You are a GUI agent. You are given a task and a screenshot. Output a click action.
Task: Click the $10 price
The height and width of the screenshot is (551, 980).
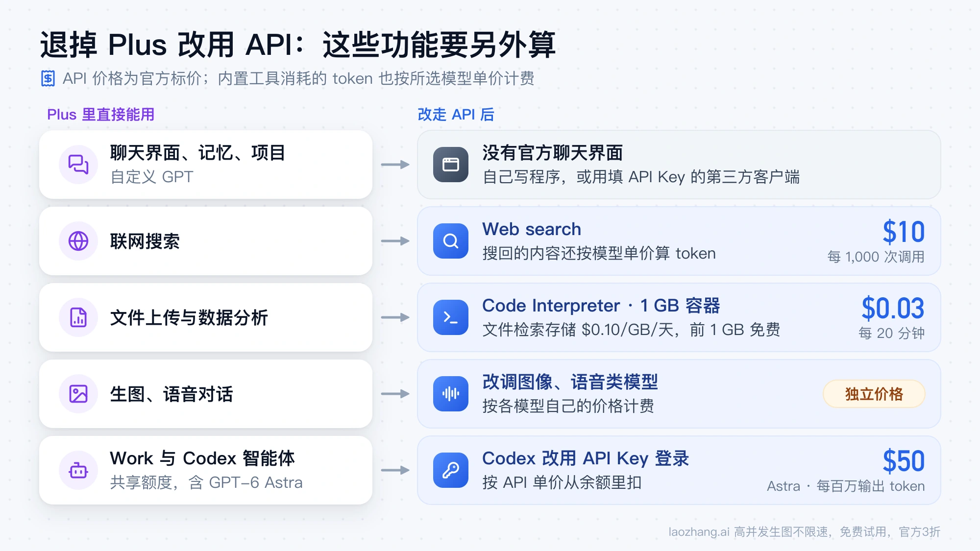point(904,232)
